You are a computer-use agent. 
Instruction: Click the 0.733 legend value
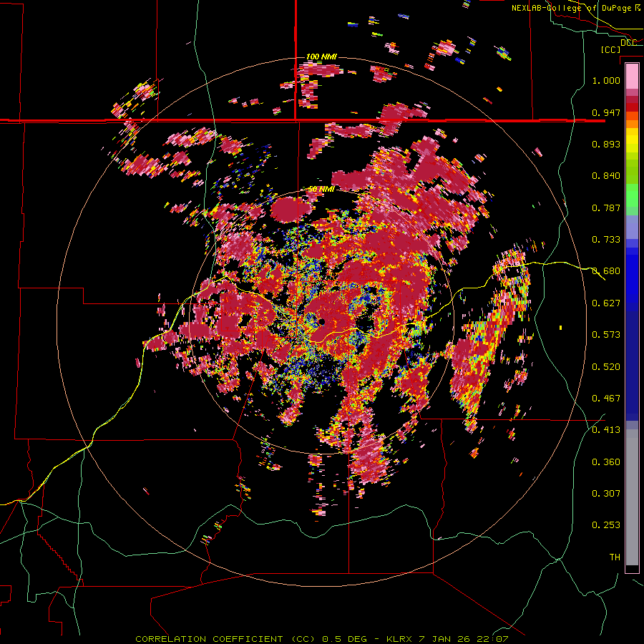[606, 239]
